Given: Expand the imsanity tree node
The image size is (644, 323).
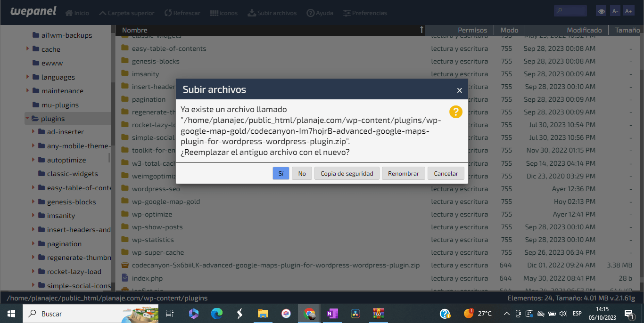Looking at the screenshot, I should pyautogui.click(x=33, y=215).
